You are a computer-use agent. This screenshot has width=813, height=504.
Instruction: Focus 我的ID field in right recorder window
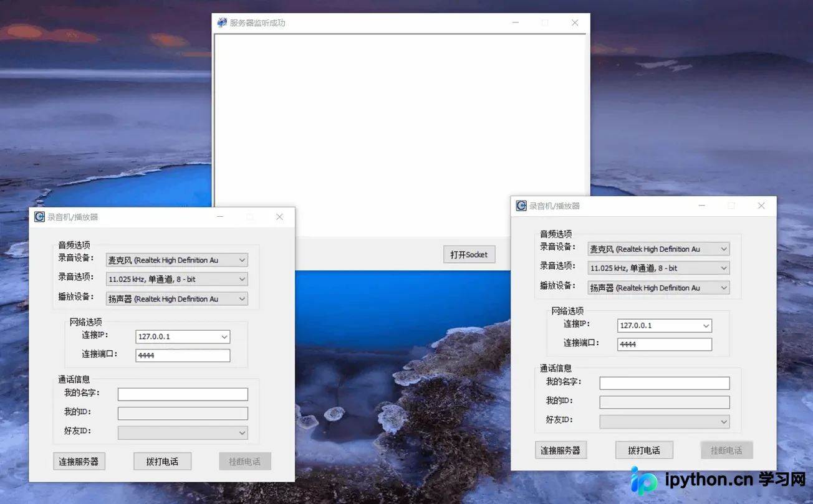[665, 402]
